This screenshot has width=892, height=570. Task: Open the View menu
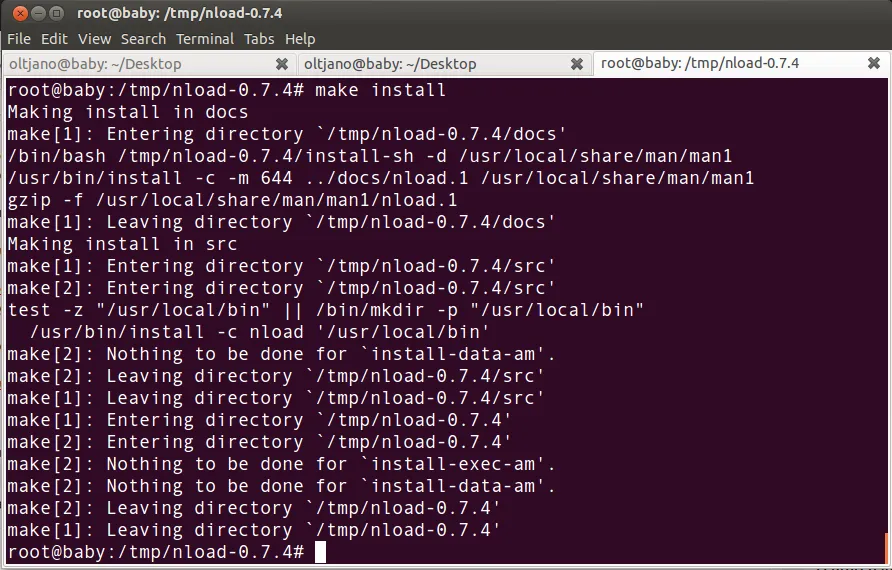coord(94,39)
